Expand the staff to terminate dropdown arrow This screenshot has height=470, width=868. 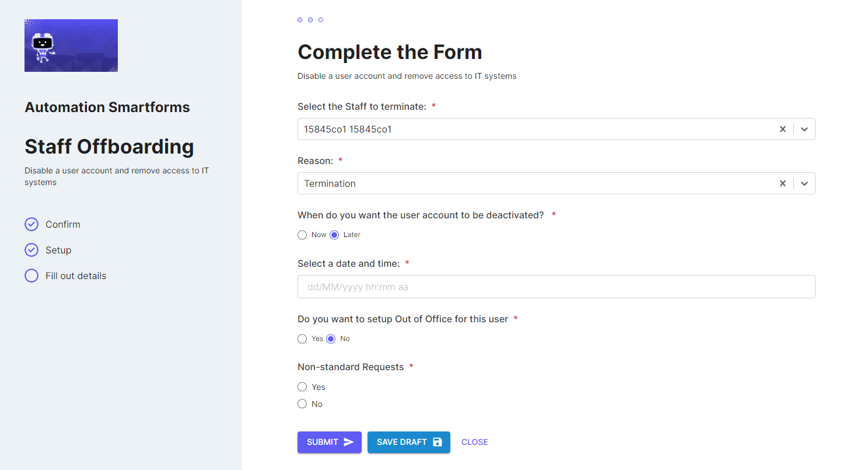pyautogui.click(x=804, y=129)
